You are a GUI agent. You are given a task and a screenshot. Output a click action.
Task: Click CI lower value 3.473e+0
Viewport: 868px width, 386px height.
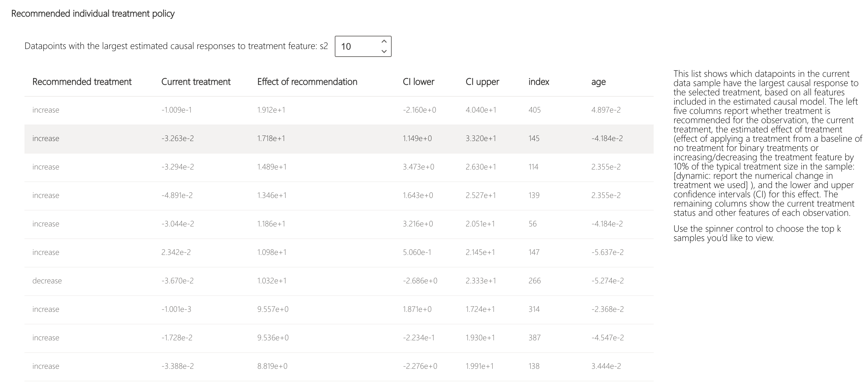click(418, 167)
